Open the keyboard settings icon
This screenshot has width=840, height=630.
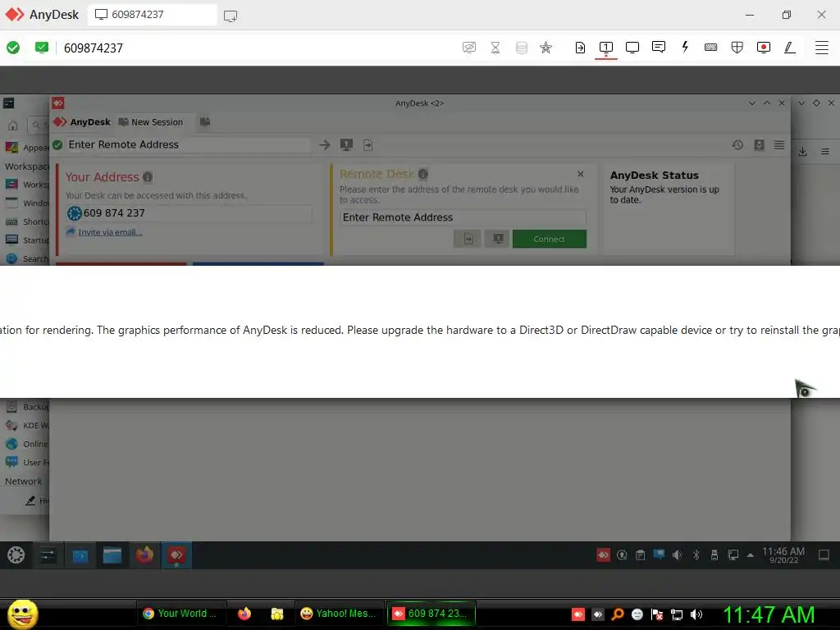pos(711,48)
